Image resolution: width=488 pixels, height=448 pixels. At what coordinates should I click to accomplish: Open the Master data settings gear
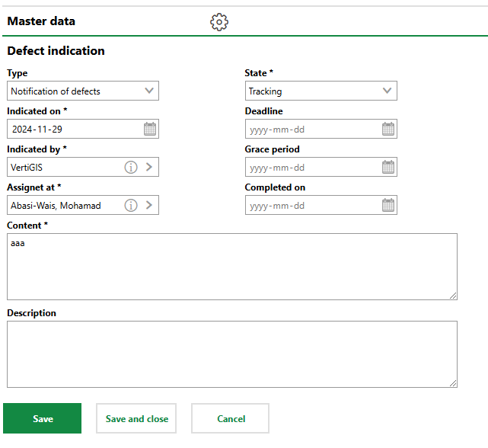point(219,22)
